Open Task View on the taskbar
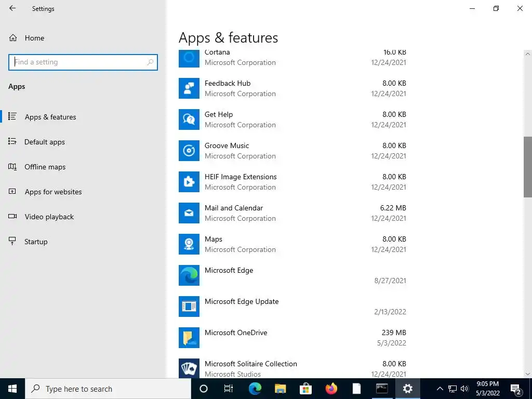Viewport: 532px width, 399px height. click(x=229, y=389)
